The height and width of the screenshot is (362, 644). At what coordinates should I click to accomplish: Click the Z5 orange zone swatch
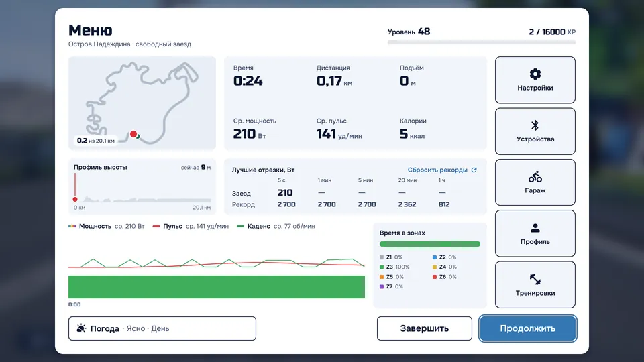(382, 277)
